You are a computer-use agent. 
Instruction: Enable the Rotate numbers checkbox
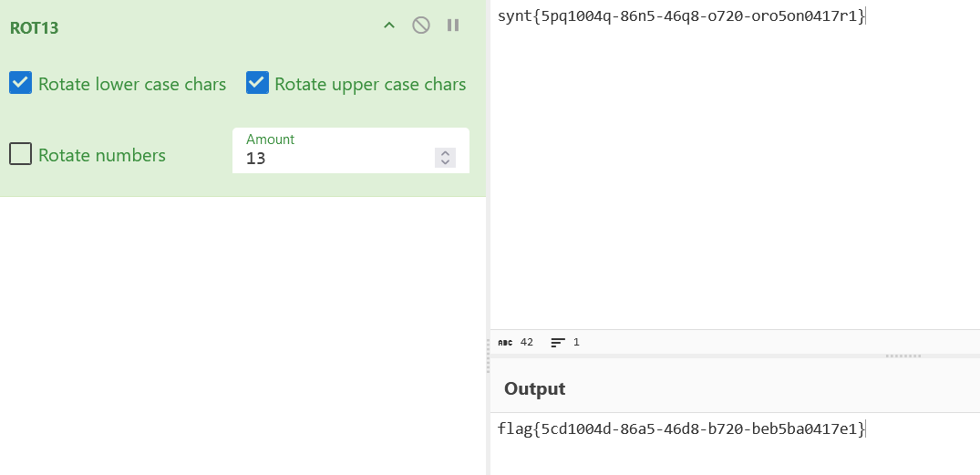coord(21,154)
